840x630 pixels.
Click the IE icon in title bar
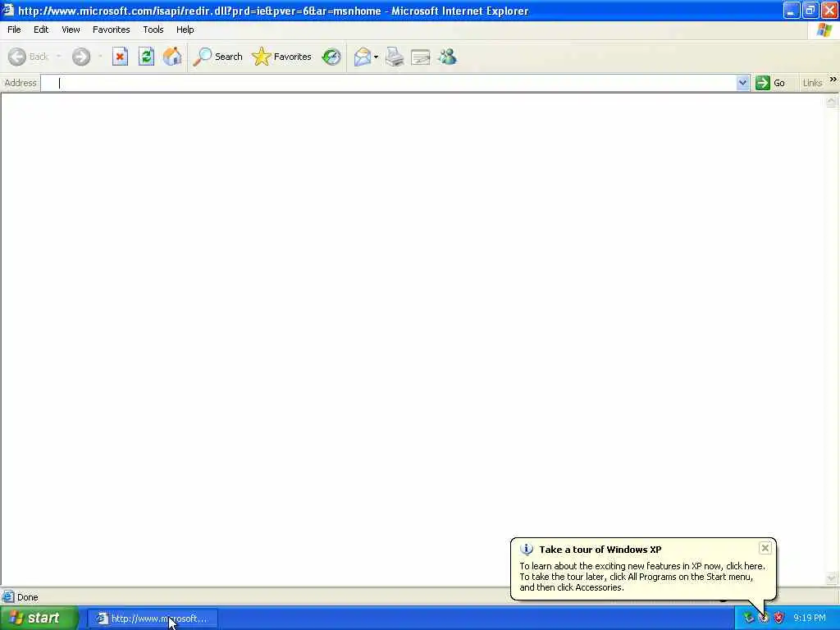[7, 10]
